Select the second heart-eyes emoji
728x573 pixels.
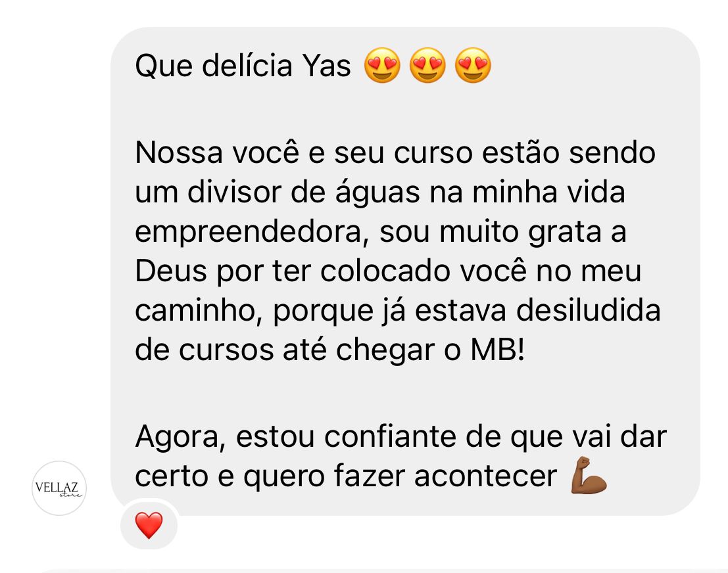[x=427, y=66]
